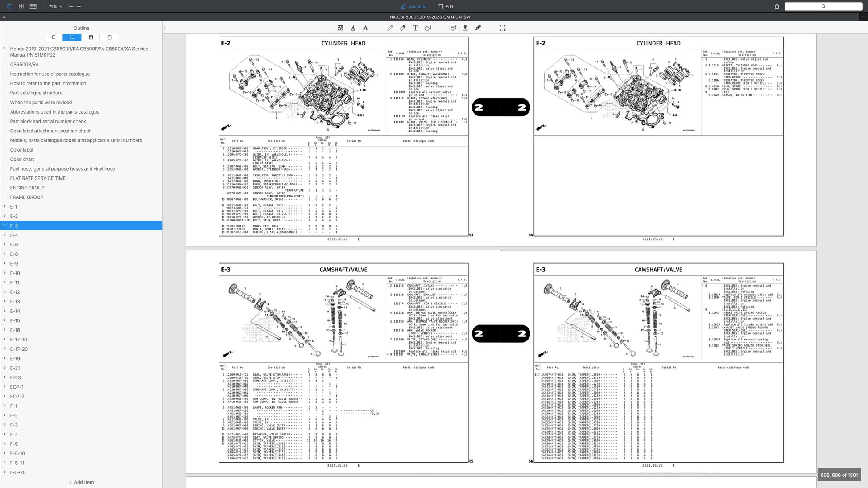Show bookmarks in sidebar
The image size is (868, 488).
coord(54,37)
